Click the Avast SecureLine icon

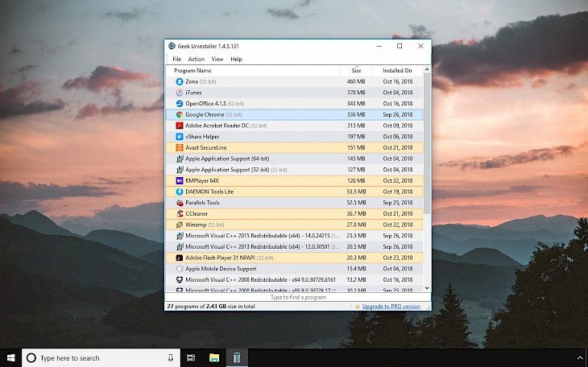coord(180,148)
